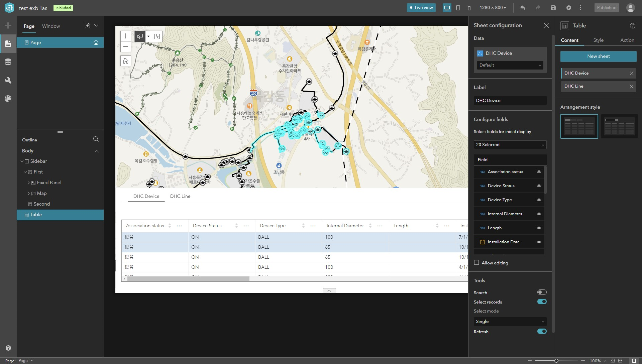The height and width of the screenshot is (364, 642).
Task: Toggle Search on in Tools section
Action: point(542,292)
